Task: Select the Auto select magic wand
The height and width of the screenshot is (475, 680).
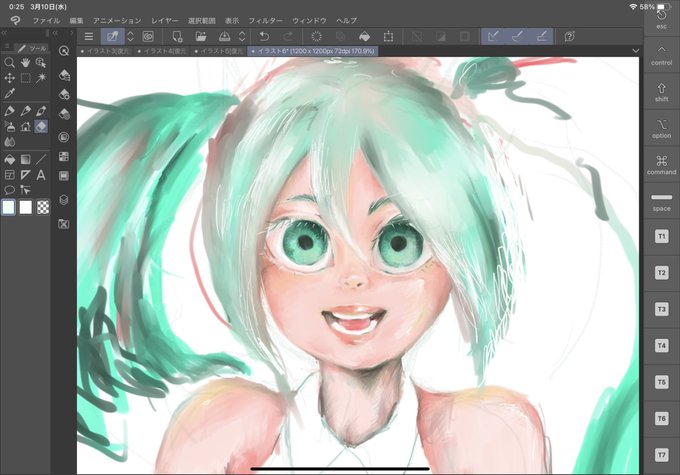Action: pyautogui.click(x=41, y=78)
